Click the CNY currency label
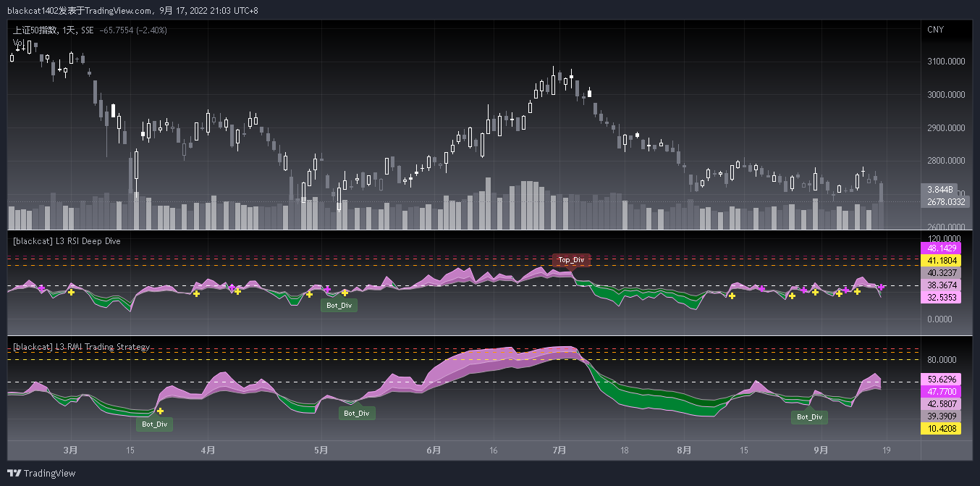This screenshot has height=486, width=980. coord(936,30)
